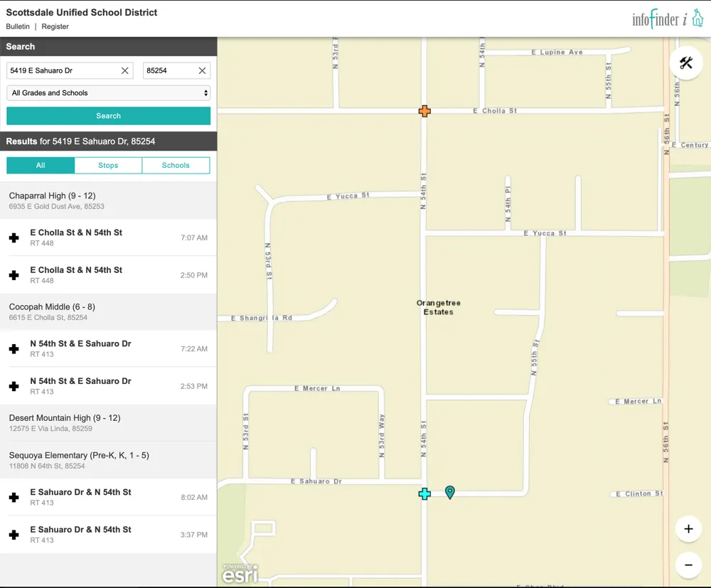Open the esri logo link on map
The height and width of the screenshot is (588, 711).
click(x=240, y=574)
